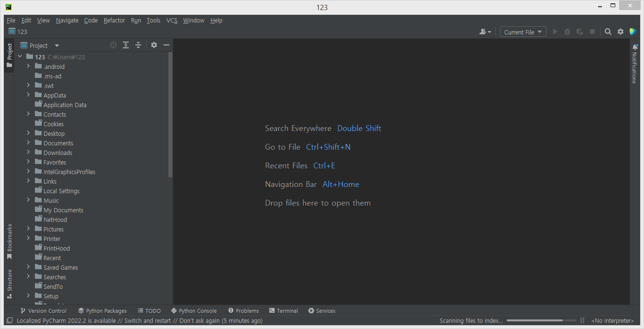Open the VCS menu
644x329 pixels.
[172, 20]
